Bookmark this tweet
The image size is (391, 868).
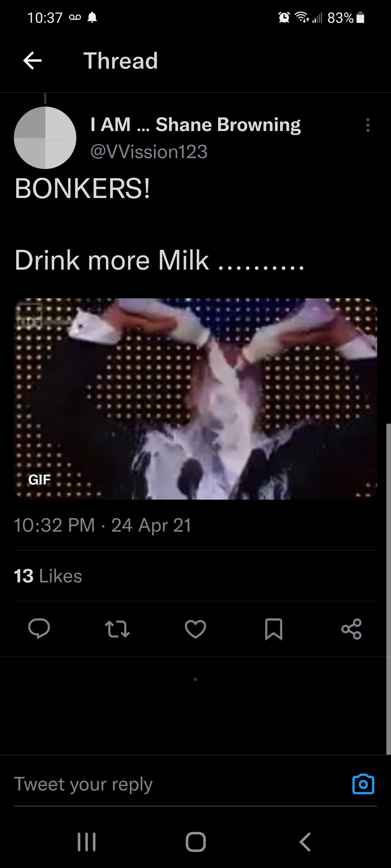[273, 628]
